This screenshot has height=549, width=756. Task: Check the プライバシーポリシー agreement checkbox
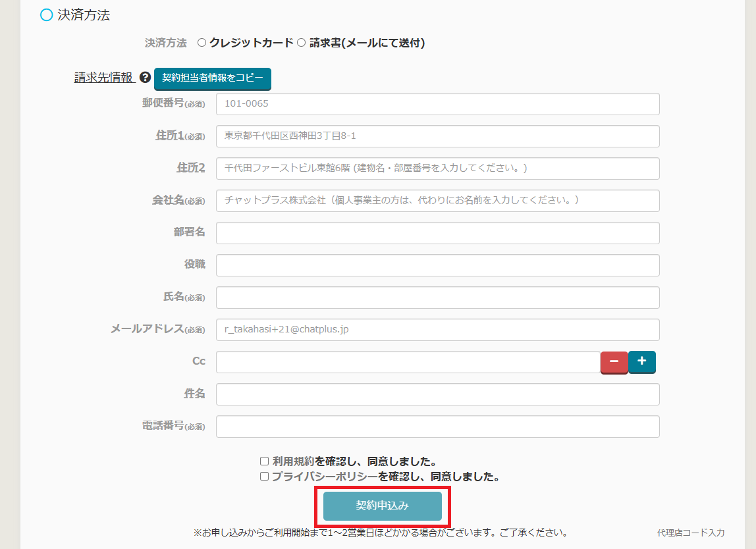tap(264, 477)
